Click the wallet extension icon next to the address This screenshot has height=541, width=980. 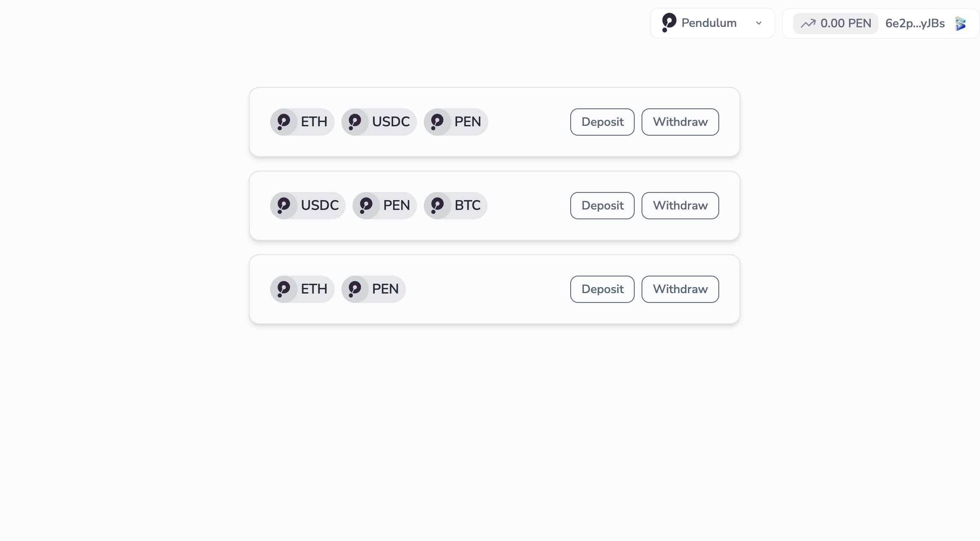click(960, 23)
